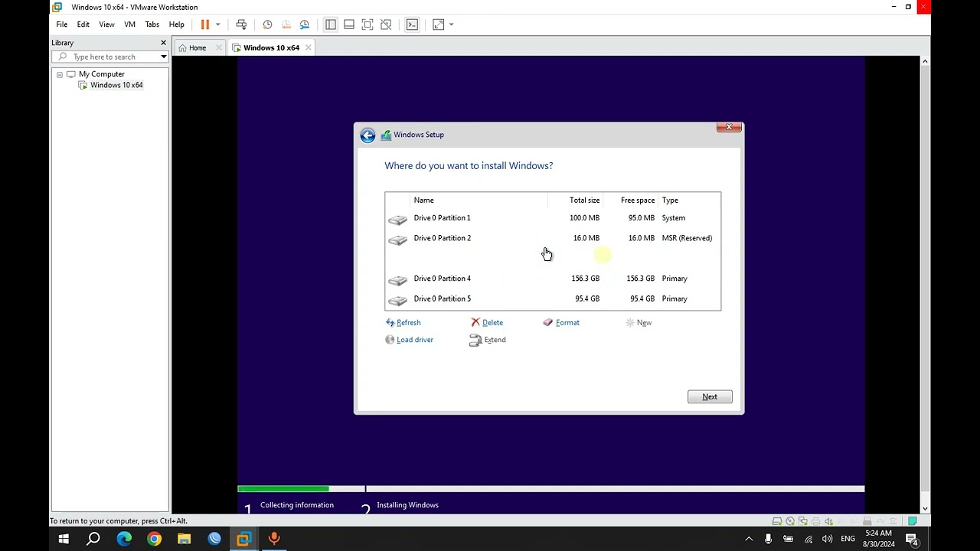Screen dimensions: 980x551
Task: Open the stretch display dropdown arrow
Action: 451,24
